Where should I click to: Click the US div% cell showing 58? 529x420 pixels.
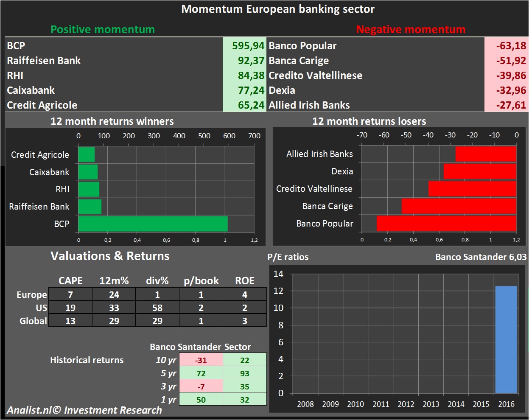pyautogui.click(x=157, y=308)
